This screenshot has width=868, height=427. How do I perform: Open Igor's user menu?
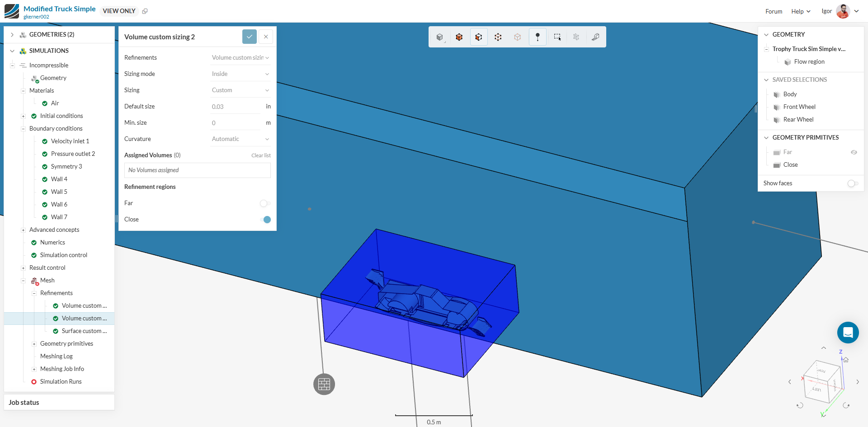coord(856,11)
